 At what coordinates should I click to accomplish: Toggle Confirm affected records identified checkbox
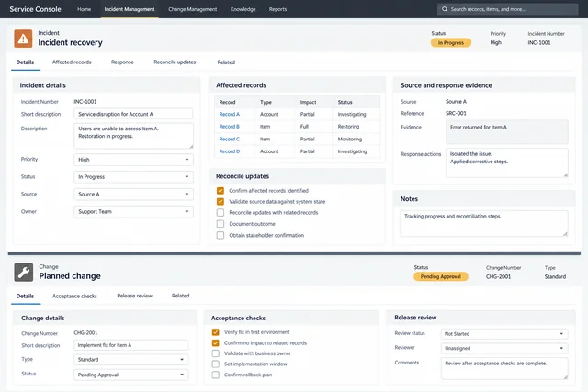tap(220, 191)
